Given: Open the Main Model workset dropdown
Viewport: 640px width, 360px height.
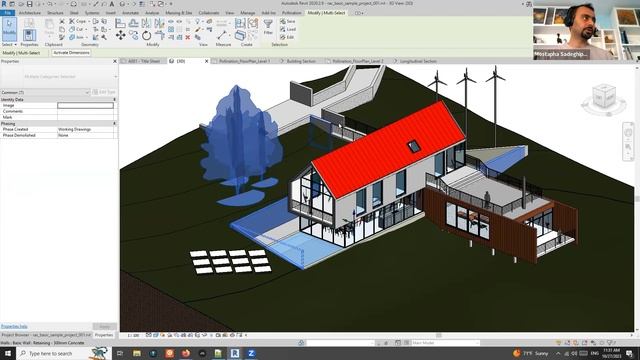Looking at the screenshot, I should pos(445,343).
